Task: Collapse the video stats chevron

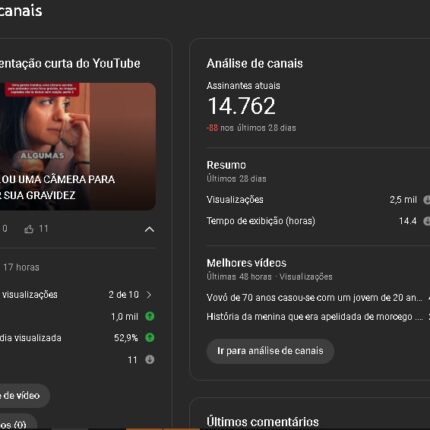Action: click(x=149, y=229)
